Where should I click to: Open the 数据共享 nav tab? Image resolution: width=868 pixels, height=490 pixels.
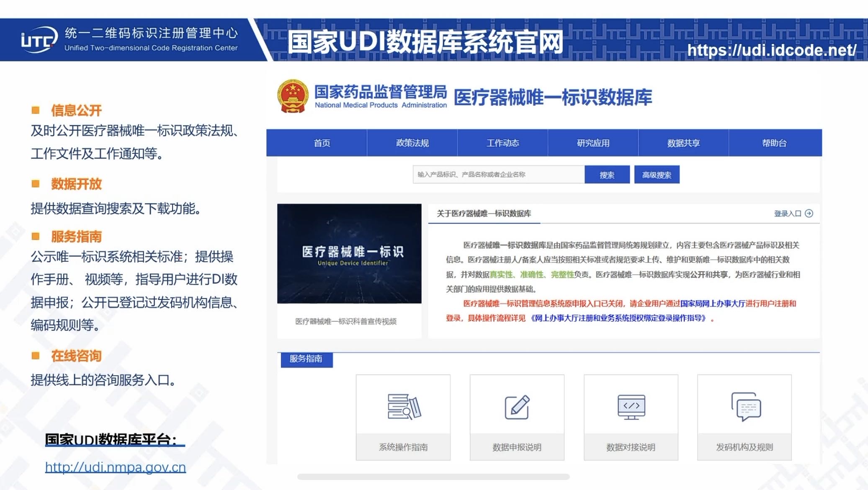(683, 143)
